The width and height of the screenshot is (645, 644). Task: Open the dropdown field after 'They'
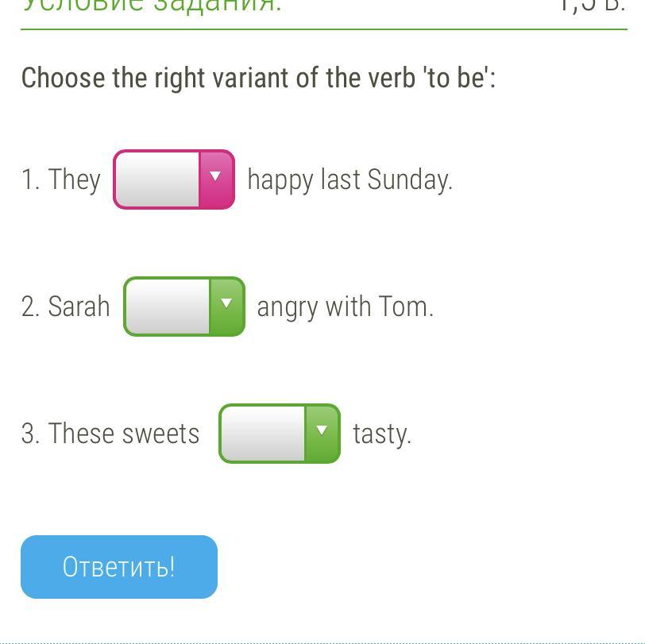[x=158, y=179]
